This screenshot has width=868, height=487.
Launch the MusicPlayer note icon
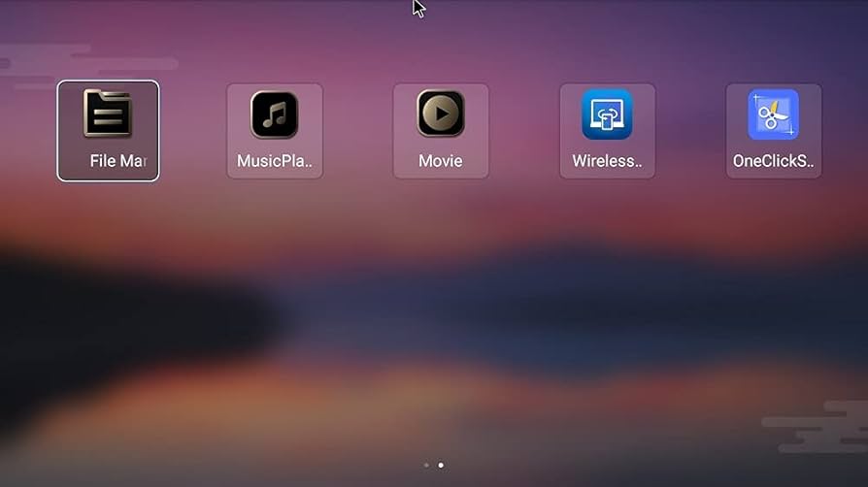click(x=275, y=114)
